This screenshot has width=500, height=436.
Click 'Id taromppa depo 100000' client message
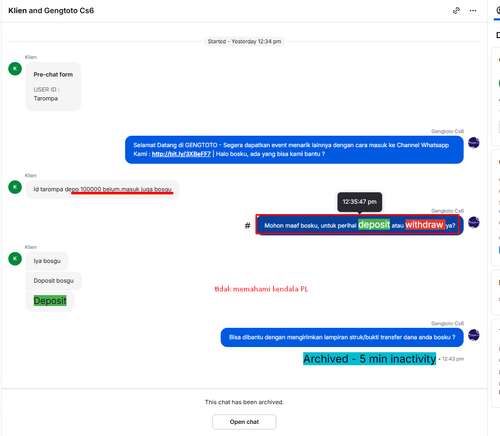pos(103,189)
